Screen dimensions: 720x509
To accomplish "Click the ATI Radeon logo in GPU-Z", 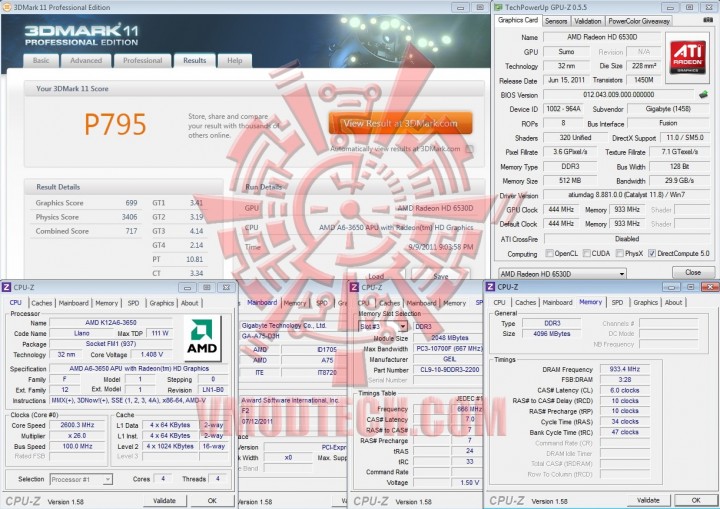I will [x=688, y=57].
